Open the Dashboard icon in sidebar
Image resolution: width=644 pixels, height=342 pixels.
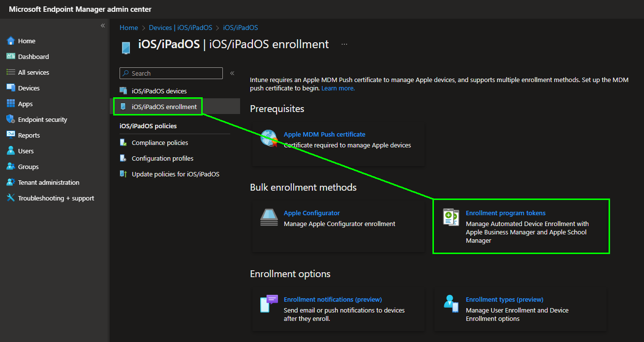pyautogui.click(x=11, y=57)
